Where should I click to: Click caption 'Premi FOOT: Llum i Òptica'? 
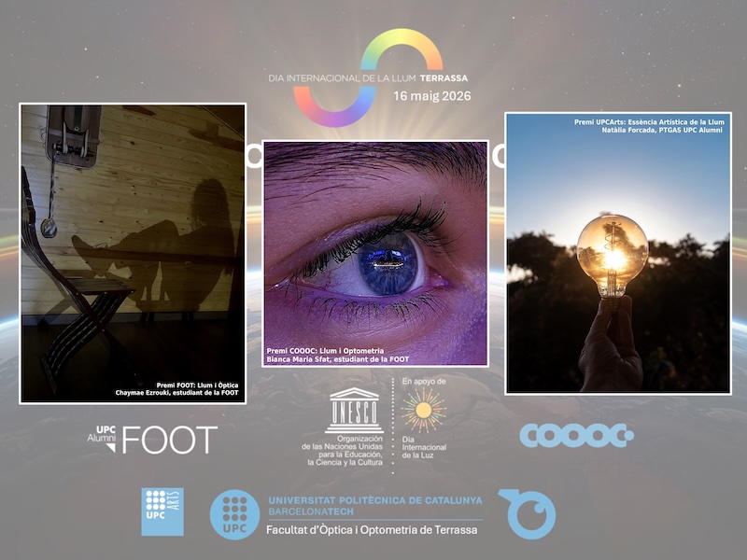point(197,385)
